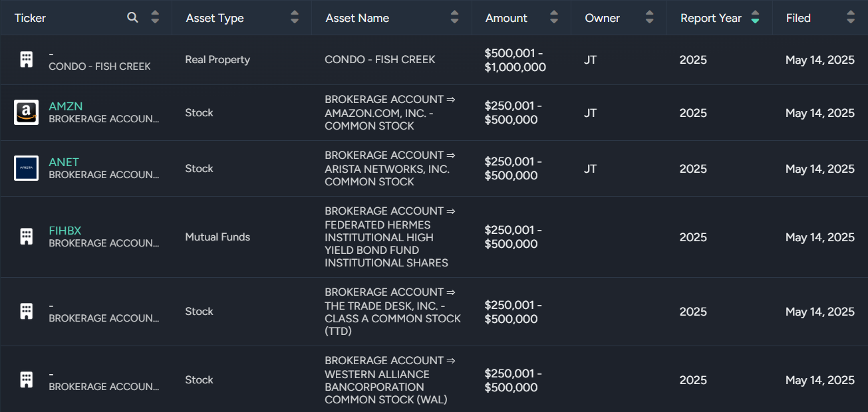The image size is (868, 412).
Task: Sort by Filed date using arrows
Action: tap(851, 18)
